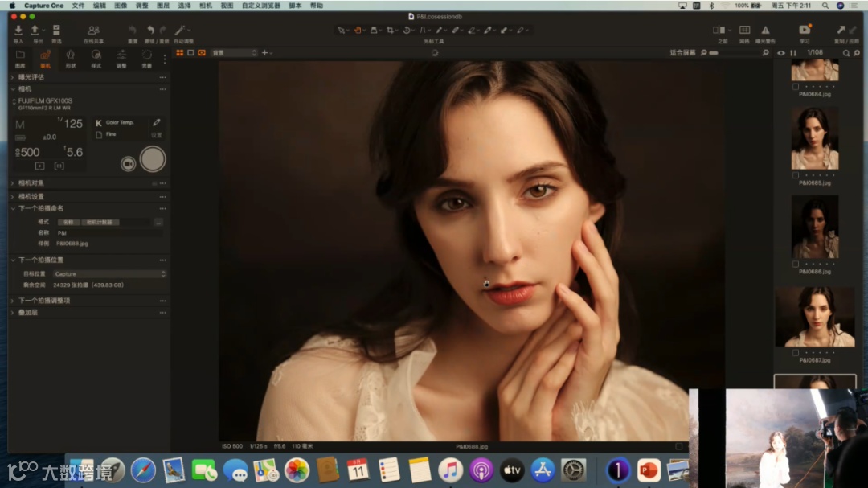Click the ISO 500 value
Image resolution: width=868 pixels, height=488 pixels.
click(27, 152)
